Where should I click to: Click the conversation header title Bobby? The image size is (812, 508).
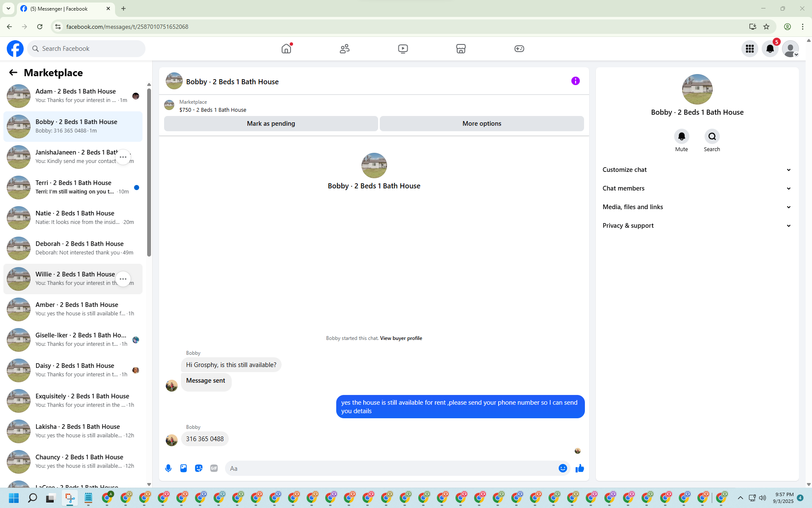[232, 82]
